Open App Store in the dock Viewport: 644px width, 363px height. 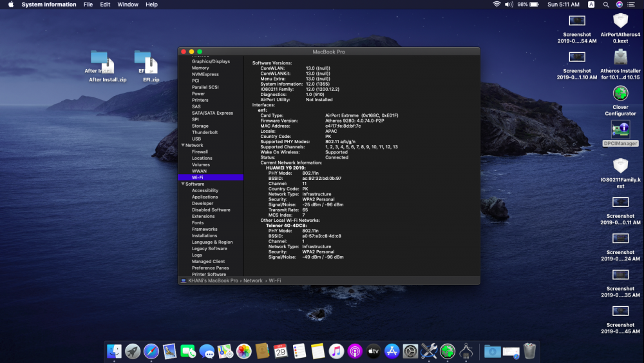392,351
